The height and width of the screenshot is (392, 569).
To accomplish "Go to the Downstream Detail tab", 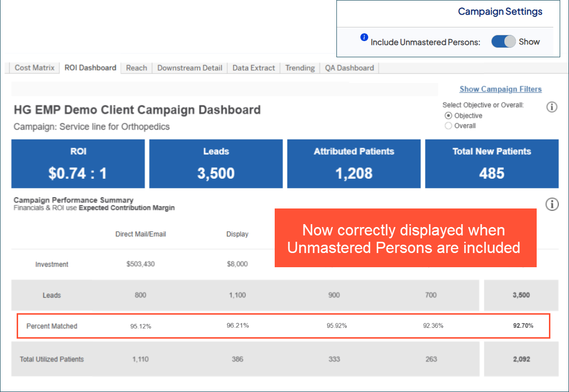I will pyautogui.click(x=190, y=68).
